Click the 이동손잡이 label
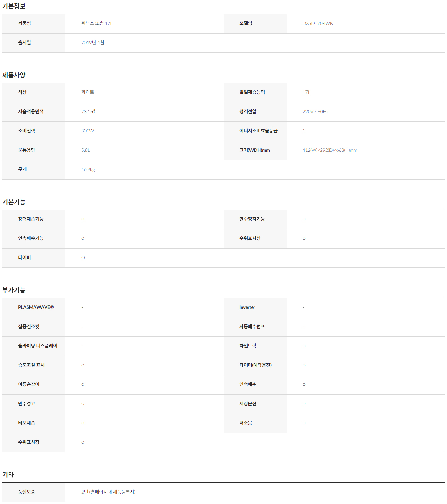447x504 pixels. pos(29,384)
